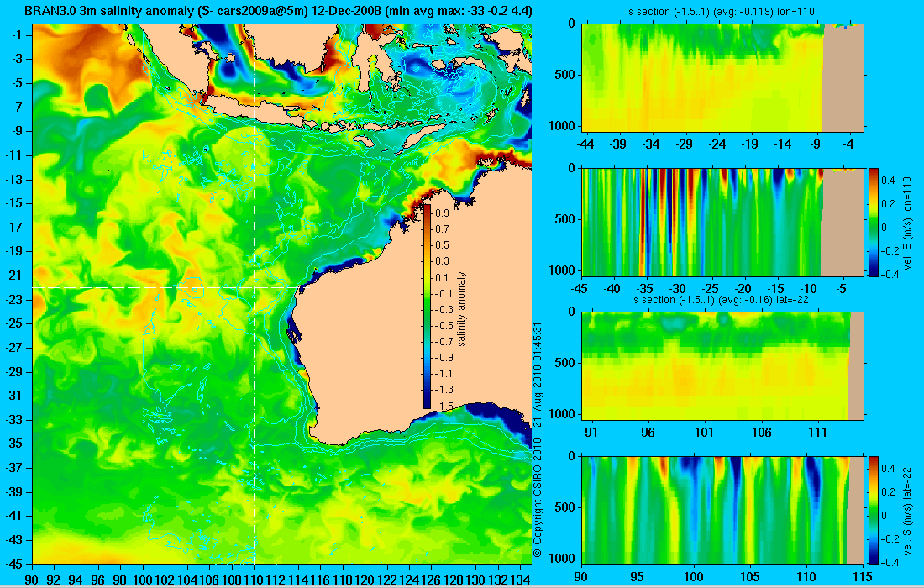Click the salinity anomaly vertical colorbar
Screen dimensions: 924x588
428,307
